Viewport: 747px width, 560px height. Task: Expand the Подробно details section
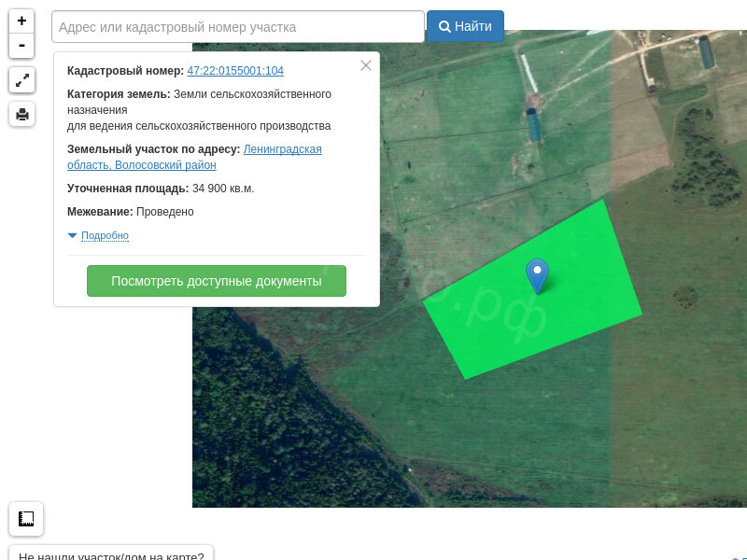[105, 236]
